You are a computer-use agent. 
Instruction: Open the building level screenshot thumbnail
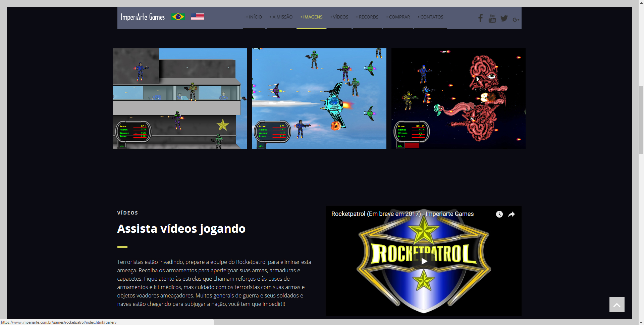tap(180, 99)
